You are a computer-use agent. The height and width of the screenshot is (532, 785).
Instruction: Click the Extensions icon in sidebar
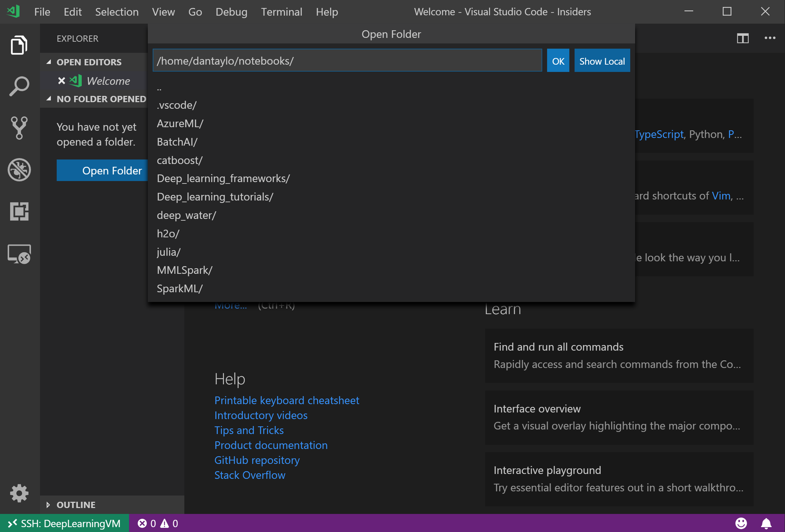[x=18, y=211]
